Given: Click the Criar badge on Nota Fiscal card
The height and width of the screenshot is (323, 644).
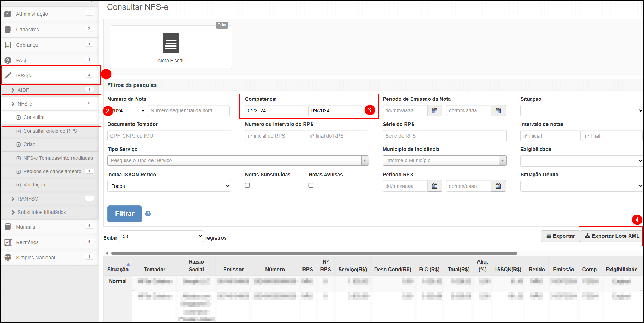Looking at the screenshot, I should 222,25.
